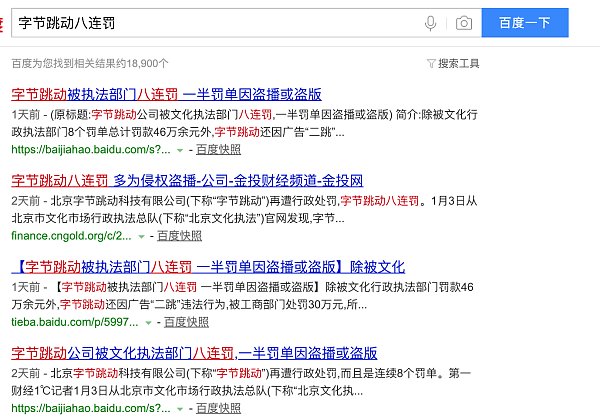
Task: Open first result 字节跳动被执法部门八连罚 title
Action: pos(166,94)
